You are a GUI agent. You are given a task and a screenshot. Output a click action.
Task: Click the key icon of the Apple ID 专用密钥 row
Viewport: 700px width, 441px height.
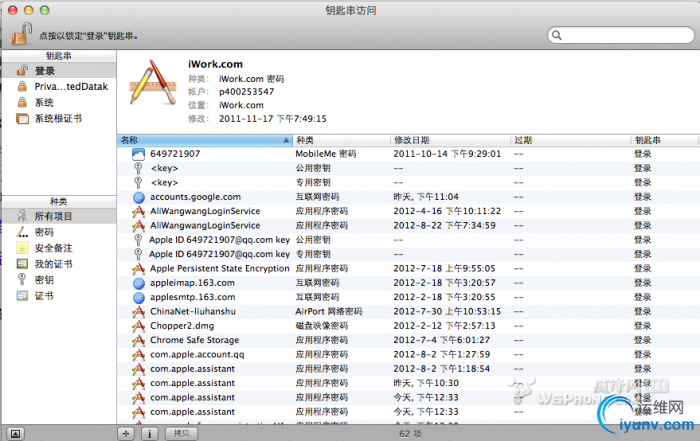138,254
